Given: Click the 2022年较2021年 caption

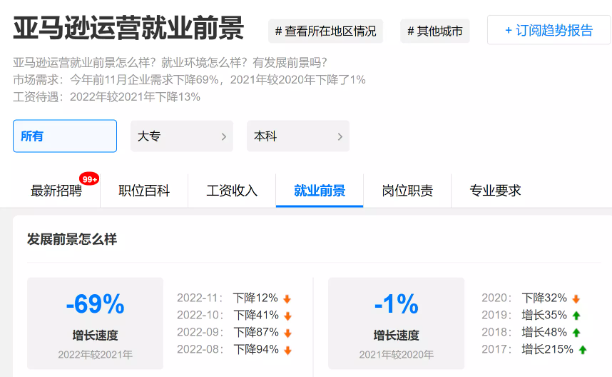Looking at the screenshot, I should tap(95, 355).
